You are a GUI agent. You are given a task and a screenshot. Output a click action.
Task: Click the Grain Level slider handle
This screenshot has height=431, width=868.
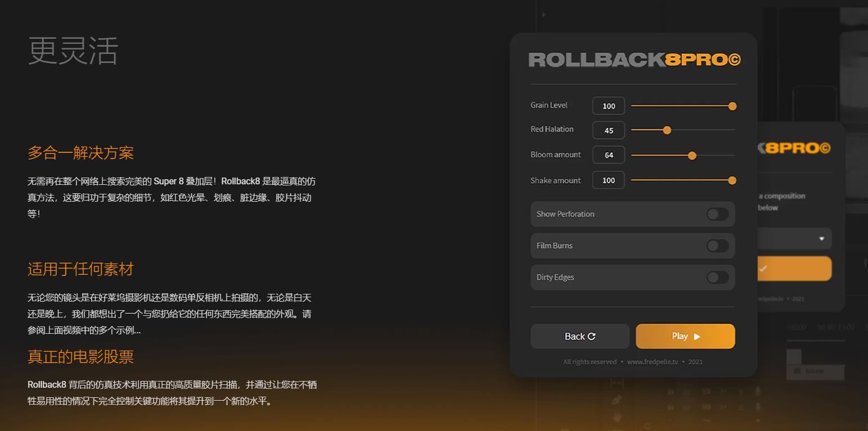732,106
